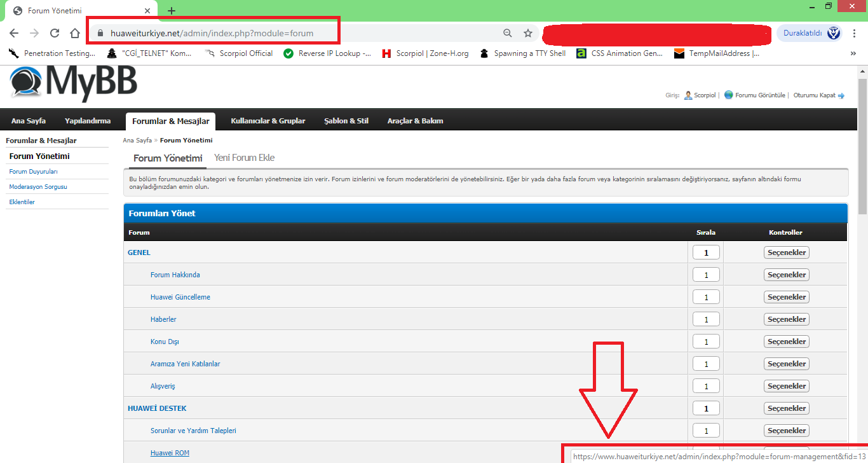
Task: Select Forum Yönetimi in the sidebar
Action: pos(39,156)
